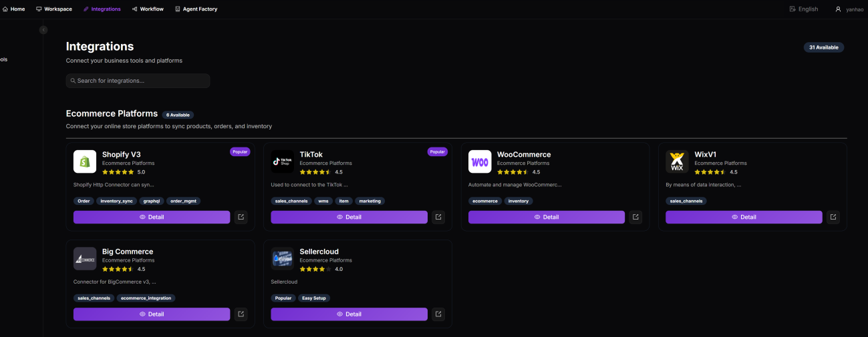Open the Agent Factory tab
868x337 pixels.
coord(196,9)
